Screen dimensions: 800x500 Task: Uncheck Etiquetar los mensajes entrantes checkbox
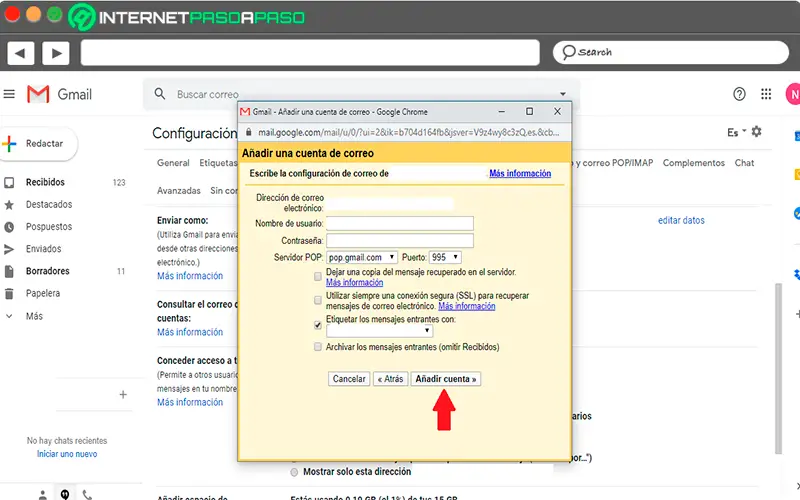click(318, 325)
